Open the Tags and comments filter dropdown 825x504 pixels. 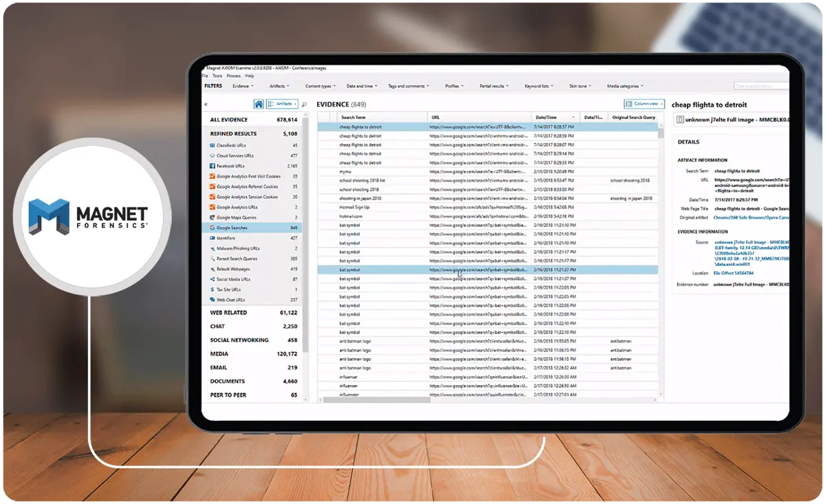[x=408, y=86]
